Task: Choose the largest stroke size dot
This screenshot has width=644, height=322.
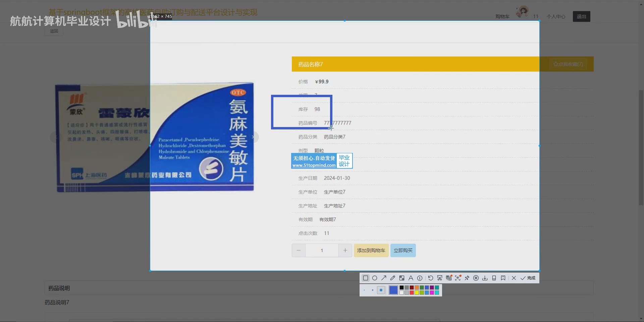Action: (x=381, y=290)
